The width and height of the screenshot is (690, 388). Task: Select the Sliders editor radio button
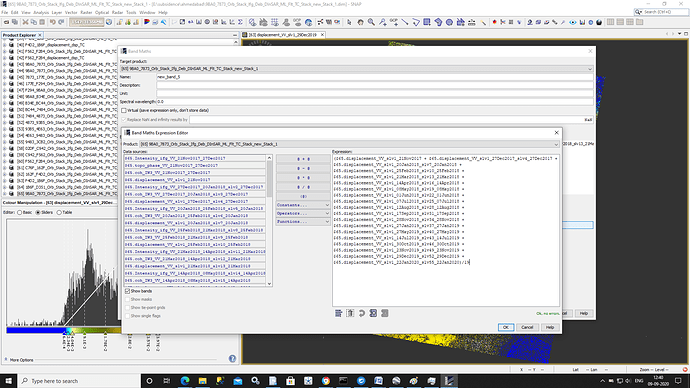pos(38,212)
